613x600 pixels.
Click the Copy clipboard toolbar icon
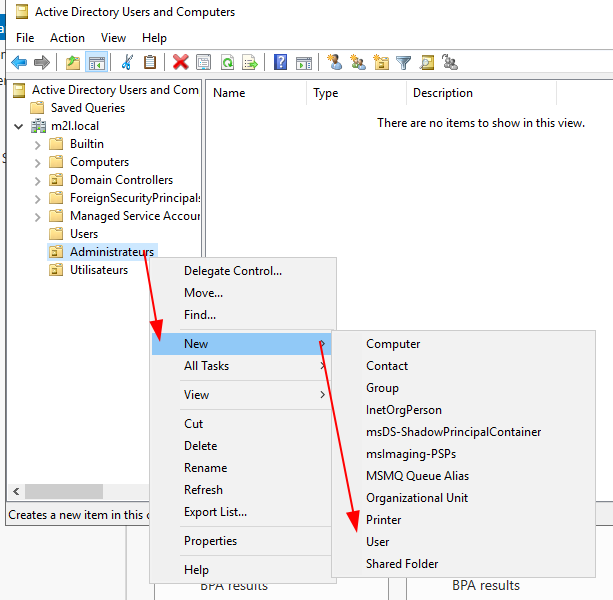pos(150,62)
